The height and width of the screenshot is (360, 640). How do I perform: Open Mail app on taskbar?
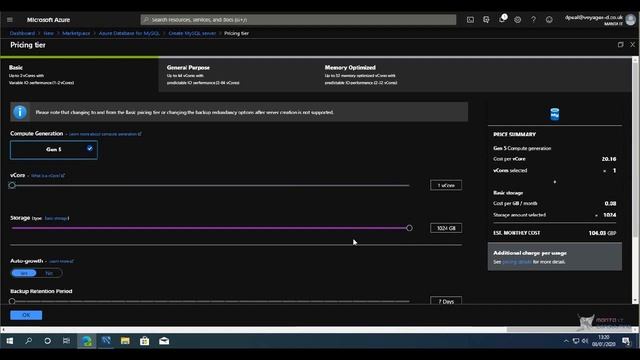click(x=164, y=341)
